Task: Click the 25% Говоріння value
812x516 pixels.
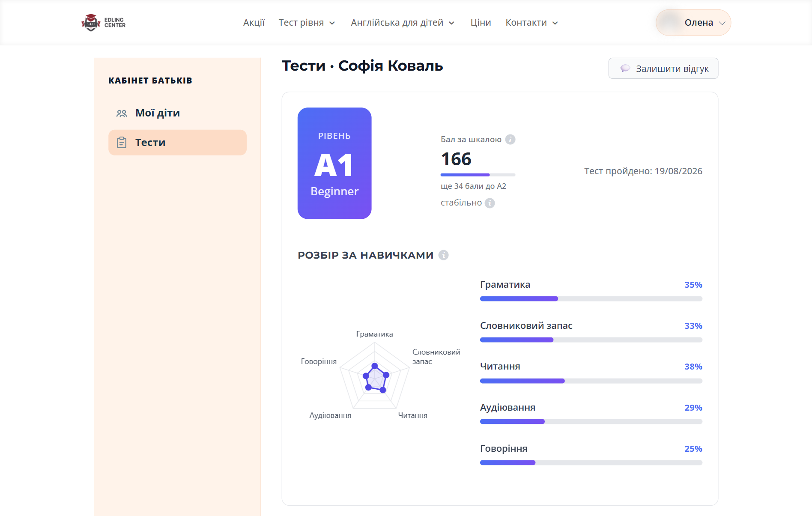Action: [693, 449]
